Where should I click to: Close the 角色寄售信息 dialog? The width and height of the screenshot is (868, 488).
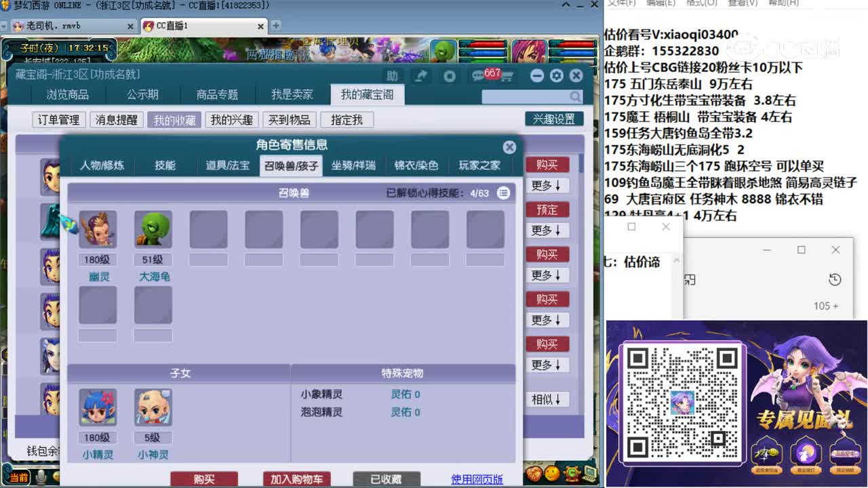click(509, 147)
